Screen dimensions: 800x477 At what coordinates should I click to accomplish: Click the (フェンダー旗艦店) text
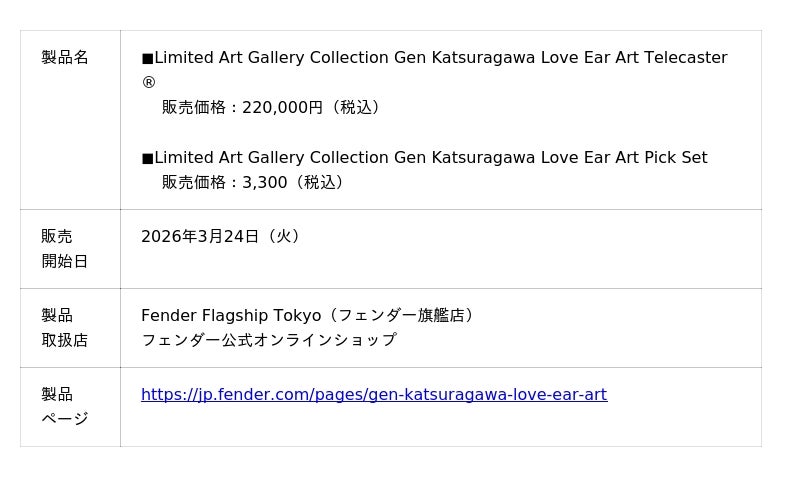point(401,316)
